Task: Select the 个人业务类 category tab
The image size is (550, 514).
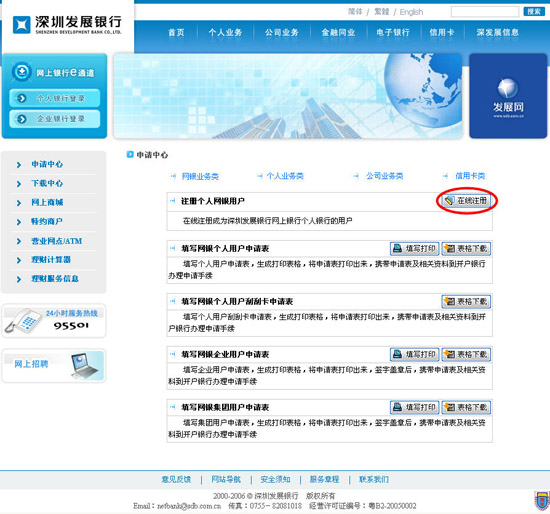Action: 285,176
